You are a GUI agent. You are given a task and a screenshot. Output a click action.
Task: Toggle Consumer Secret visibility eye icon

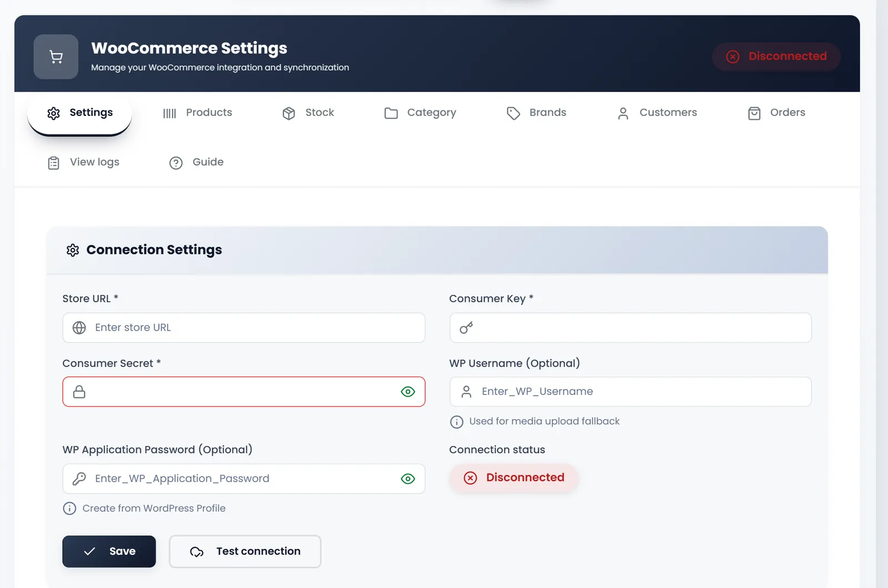pos(408,392)
